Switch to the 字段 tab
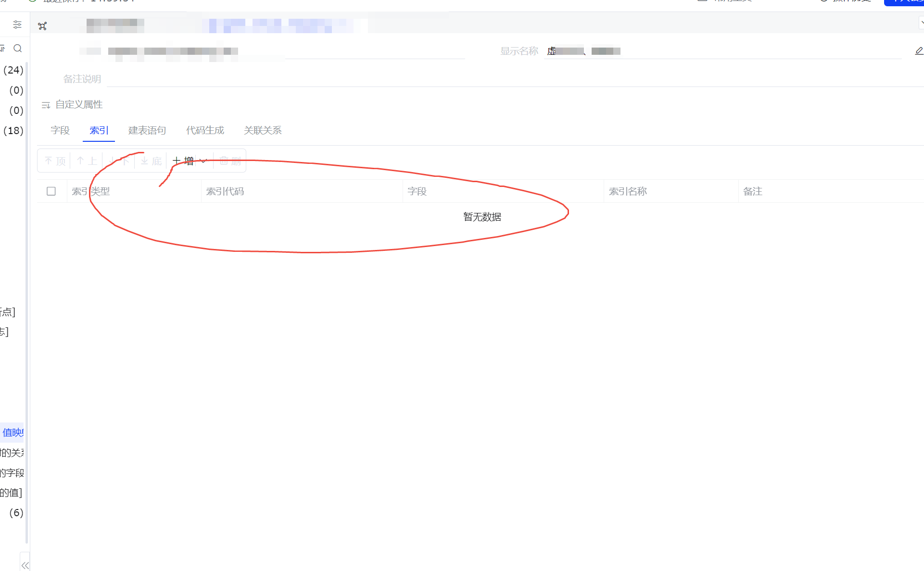Viewport: 924px width, 571px height. 60,130
